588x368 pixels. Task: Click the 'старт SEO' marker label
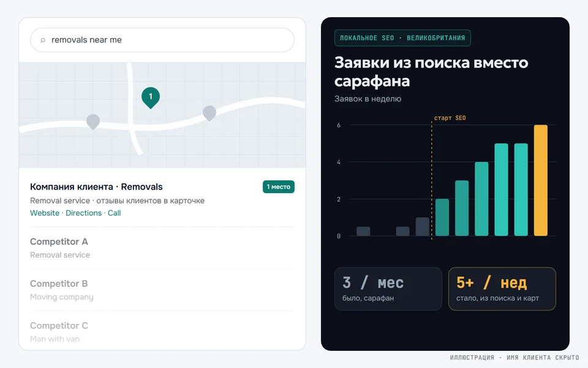(450, 118)
